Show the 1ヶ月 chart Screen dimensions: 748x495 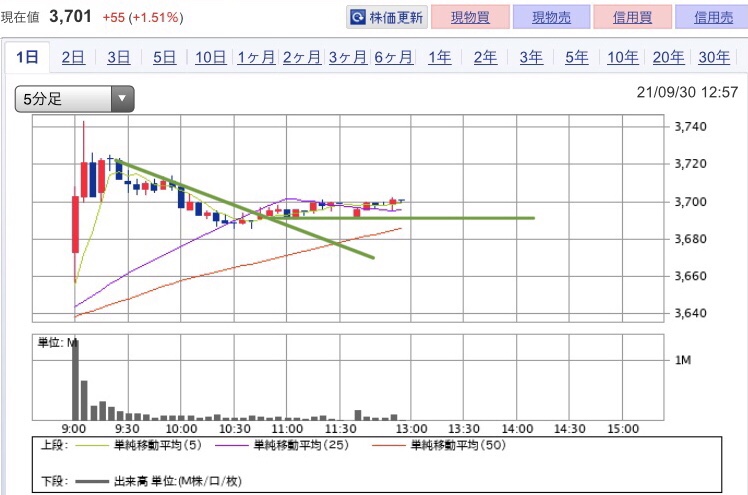(256, 58)
